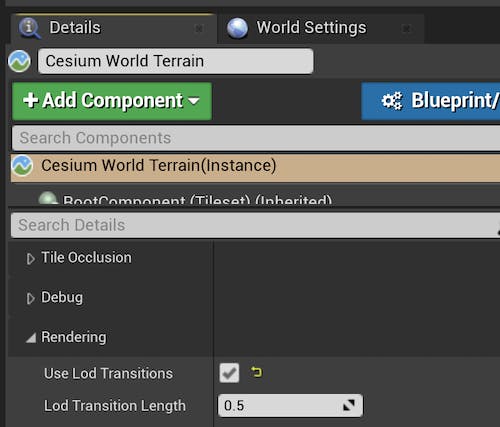Open the World Settings tab
This screenshot has width=500, height=427.
320,29
